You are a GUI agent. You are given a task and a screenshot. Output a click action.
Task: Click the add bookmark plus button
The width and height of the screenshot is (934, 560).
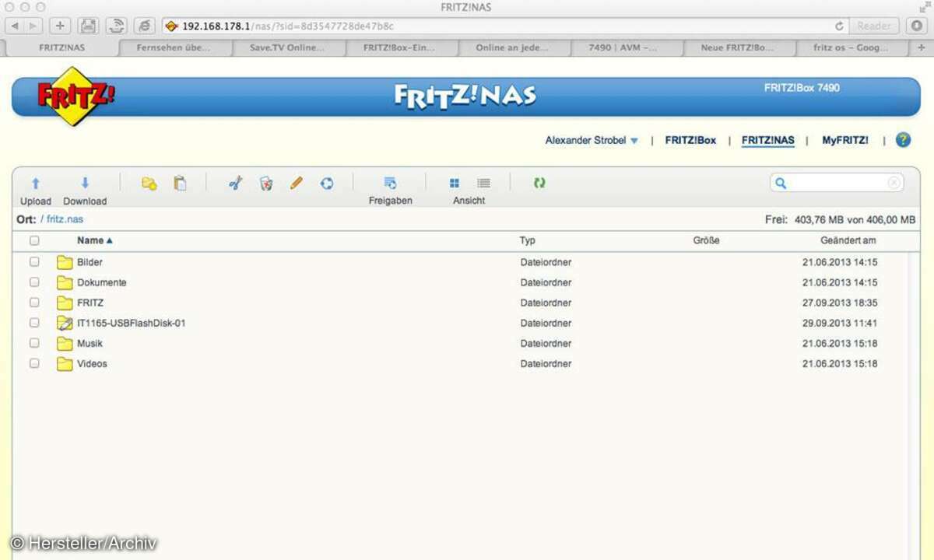(60, 26)
